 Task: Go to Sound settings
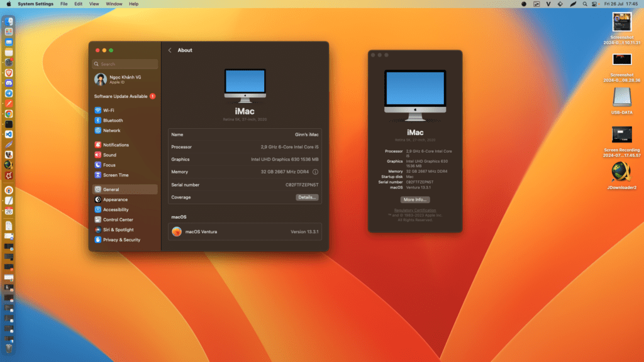point(125,155)
